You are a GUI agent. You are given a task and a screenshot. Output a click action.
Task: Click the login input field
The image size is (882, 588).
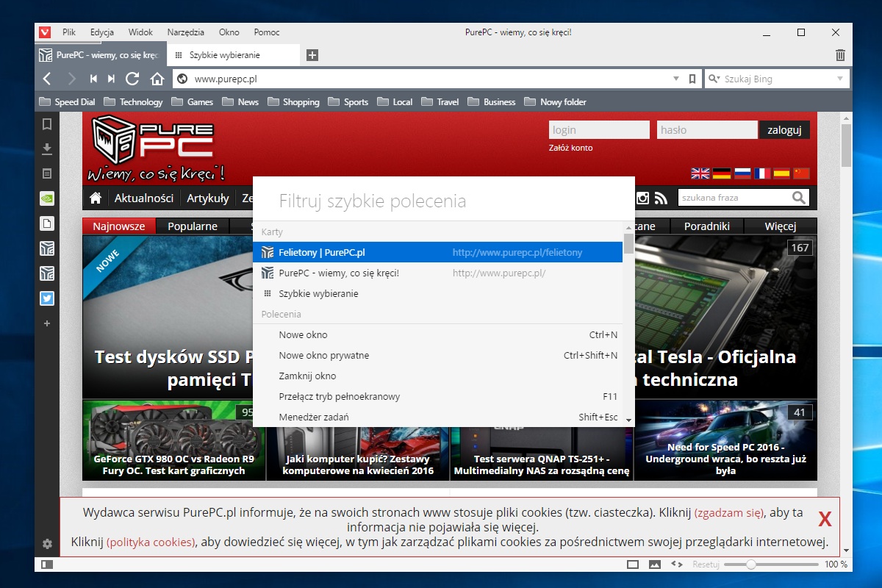click(x=599, y=130)
